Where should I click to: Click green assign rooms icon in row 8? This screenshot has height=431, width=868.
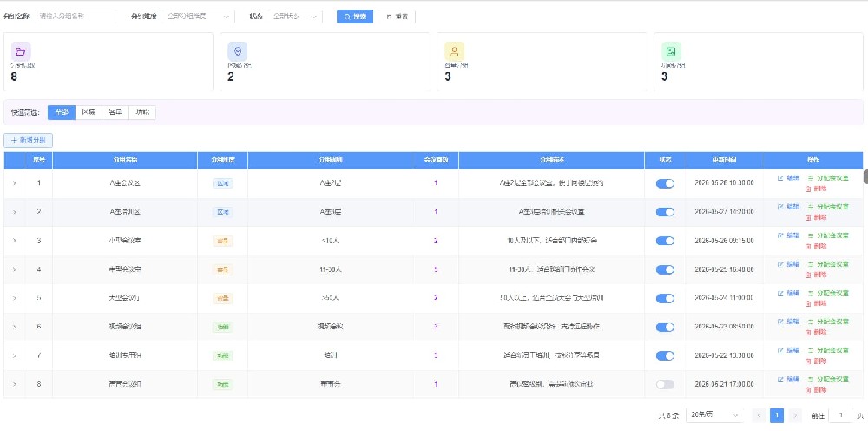pyautogui.click(x=811, y=380)
